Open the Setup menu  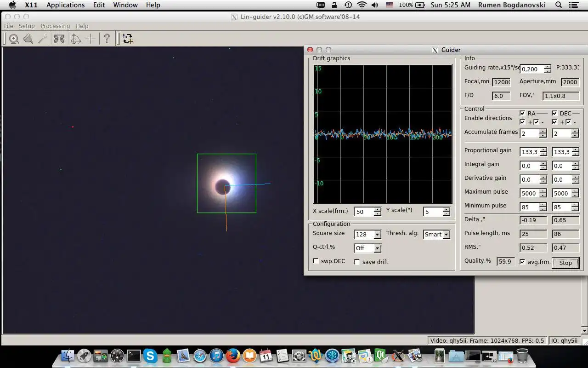pos(27,26)
